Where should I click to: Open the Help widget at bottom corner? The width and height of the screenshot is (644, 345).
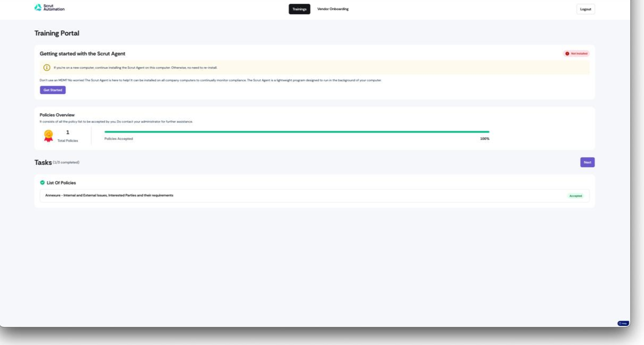623,323
